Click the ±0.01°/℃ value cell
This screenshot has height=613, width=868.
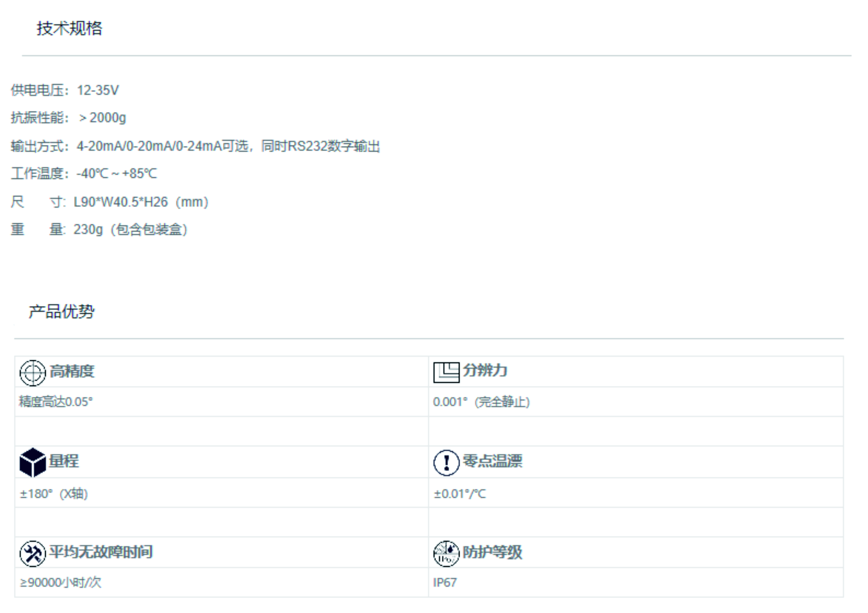point(460,493)
